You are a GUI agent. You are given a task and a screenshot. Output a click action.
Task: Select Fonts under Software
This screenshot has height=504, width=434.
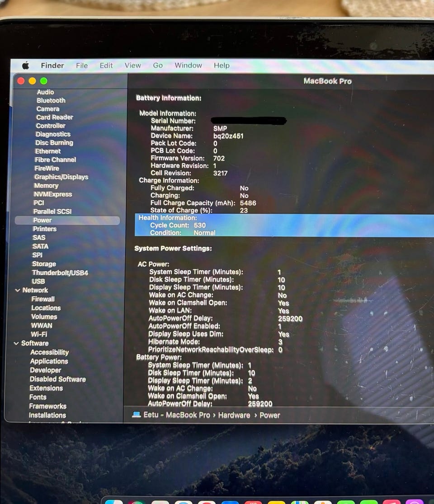tap(38, 397)
